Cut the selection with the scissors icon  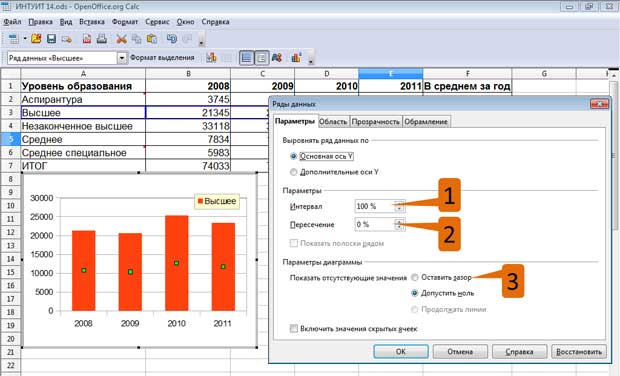click(x=121, y=39)
